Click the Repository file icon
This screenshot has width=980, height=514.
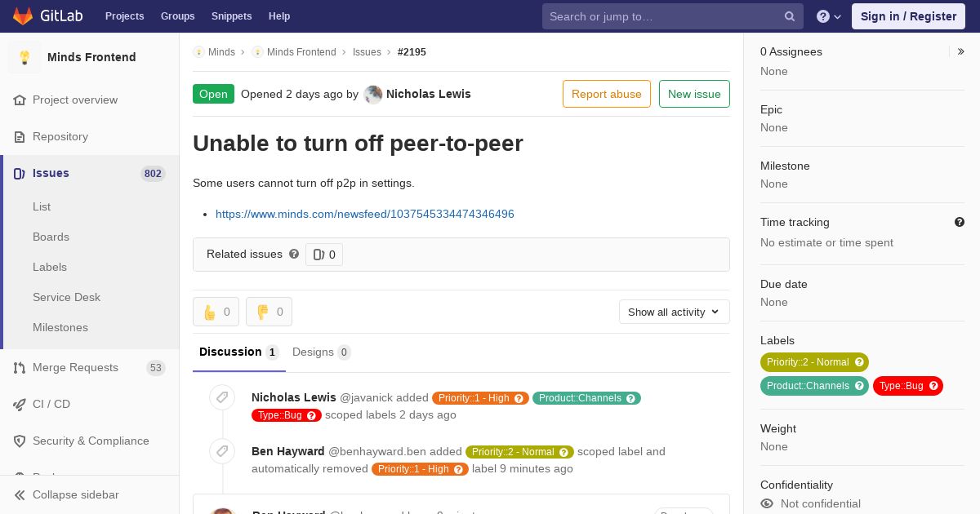(20, 136)
